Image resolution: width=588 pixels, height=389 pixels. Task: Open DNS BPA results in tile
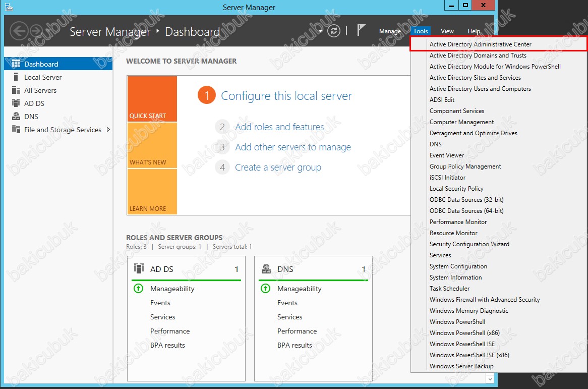[x=295, y=345]
